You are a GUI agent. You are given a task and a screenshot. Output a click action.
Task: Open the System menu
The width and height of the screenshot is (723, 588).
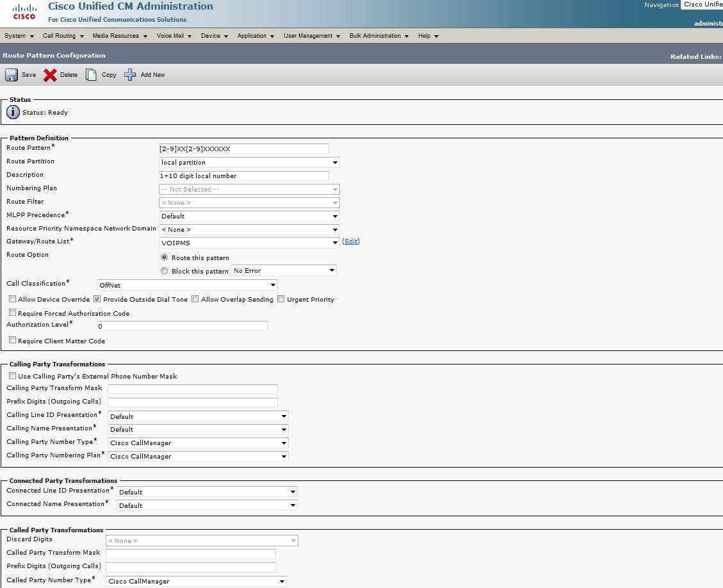pos(19,35)
